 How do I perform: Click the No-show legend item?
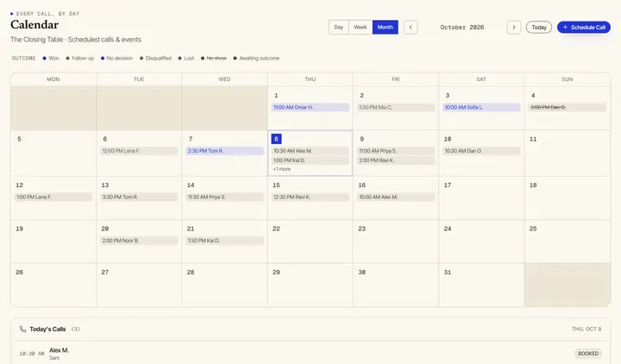[214, 59]
